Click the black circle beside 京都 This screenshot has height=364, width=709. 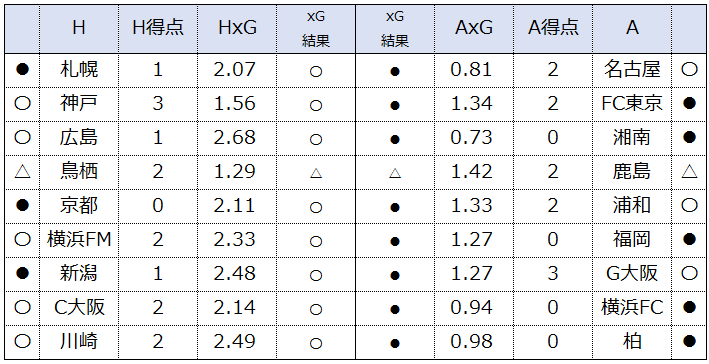22,205
